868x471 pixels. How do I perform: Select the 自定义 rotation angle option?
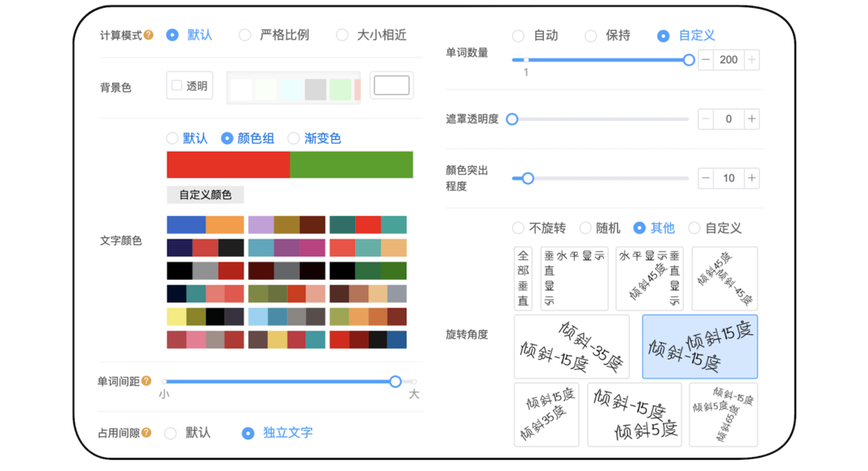click(x=693, y=228)
